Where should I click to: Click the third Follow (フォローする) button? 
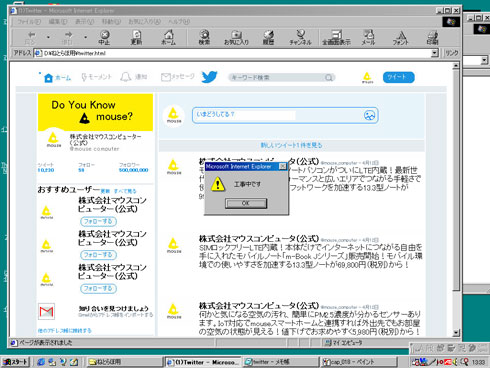pyautogui.click(x=98, y=288)
